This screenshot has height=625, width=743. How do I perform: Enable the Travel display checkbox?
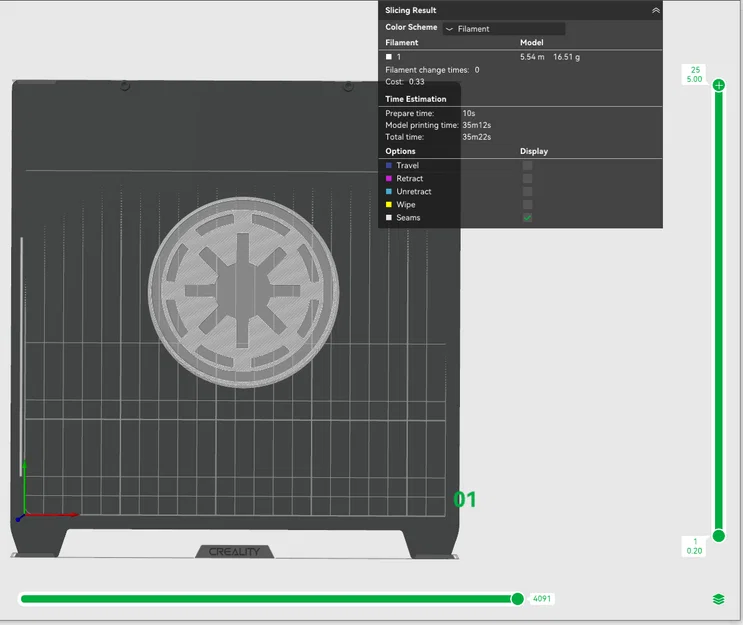pos(527,165)
